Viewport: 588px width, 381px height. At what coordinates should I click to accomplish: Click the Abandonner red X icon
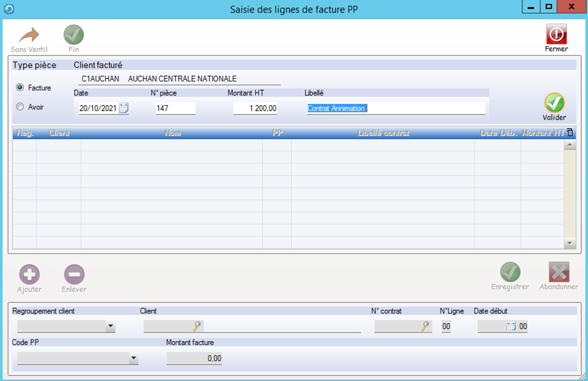click(x=559, y=272)
